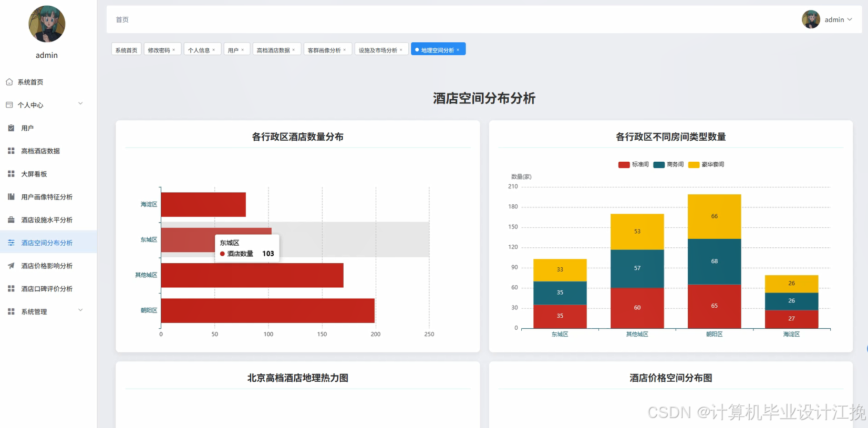Viewport: 868px width, 428px height.
Task: Click the 各行政区酒店数量分布 chart title
Action: 298,137
